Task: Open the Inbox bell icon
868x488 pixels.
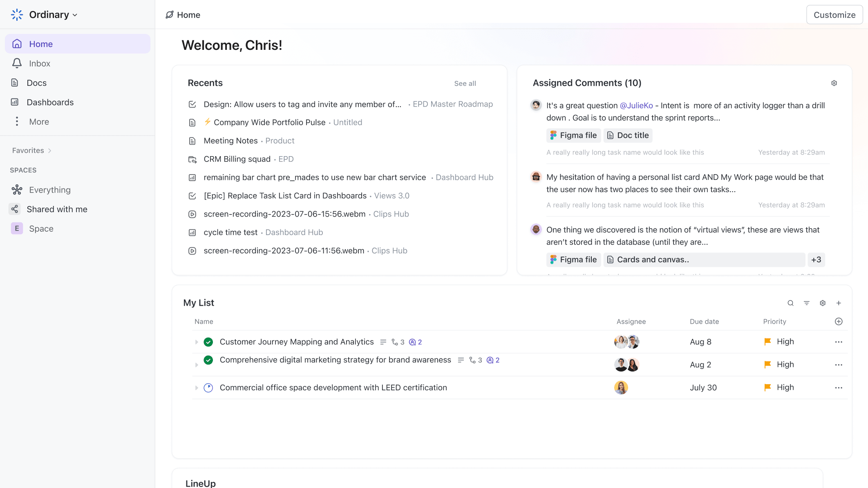Action: [x=17, y=63]
